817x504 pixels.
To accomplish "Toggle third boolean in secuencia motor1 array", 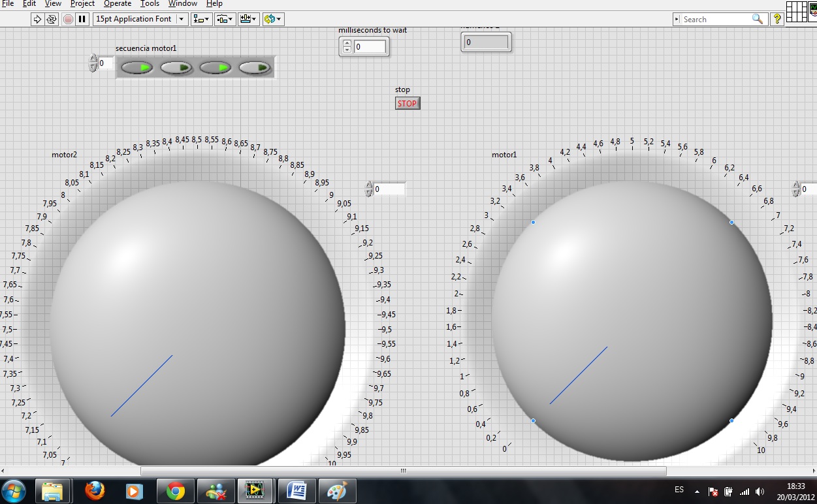I will [x=216, y=67].
